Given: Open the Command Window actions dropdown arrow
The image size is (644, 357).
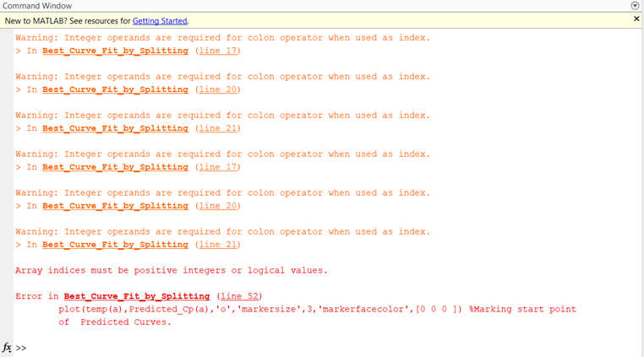Looking at the screenshot, I should (635, 6).
